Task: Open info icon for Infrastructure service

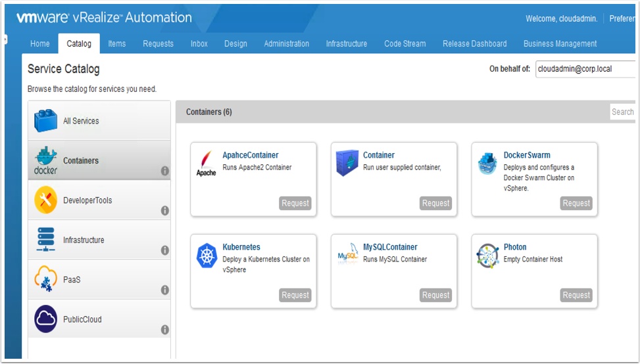Action: pyautogui.click(x=165, y=250)
